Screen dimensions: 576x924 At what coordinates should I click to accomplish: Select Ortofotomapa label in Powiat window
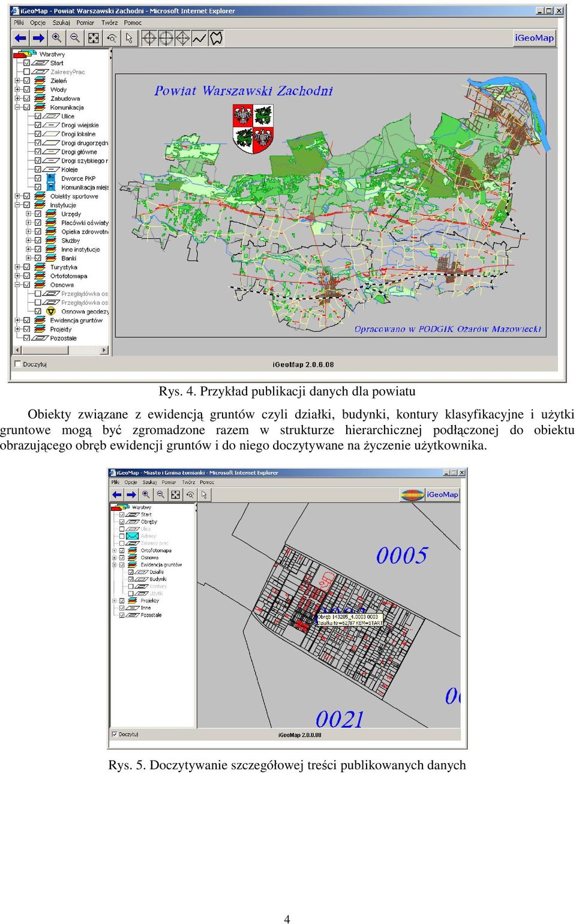[x=69, y=276]
